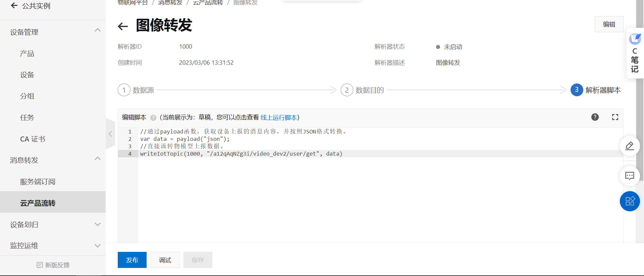Click the 图像转发 description value
644x276 pixels.
(x=448, y=63)
